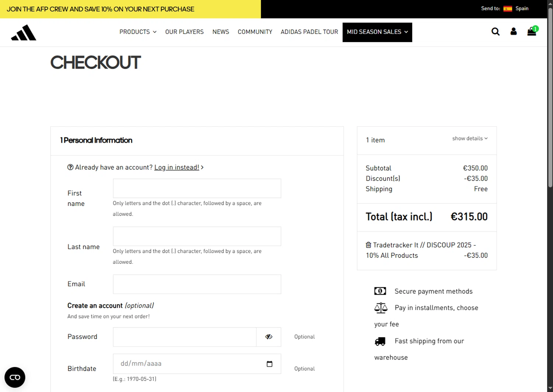Click Log in instead link
Viewport: 553px width, 392px height.
click(177, 167)
